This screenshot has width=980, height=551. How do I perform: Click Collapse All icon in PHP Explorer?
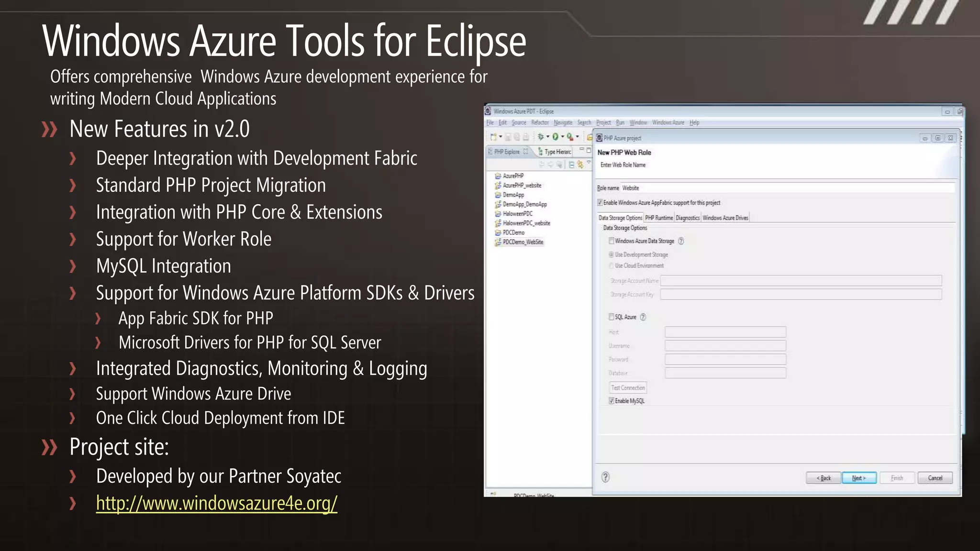(x=571, y=165)
